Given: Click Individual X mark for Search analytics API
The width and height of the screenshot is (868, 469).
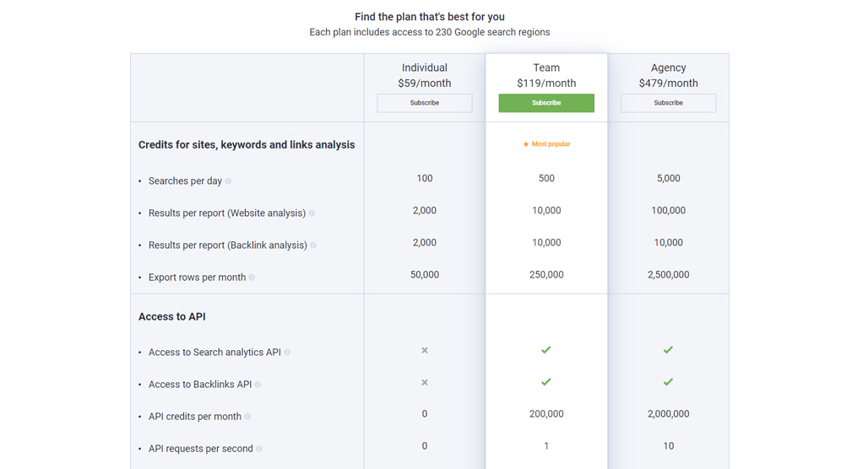Looking at the screenshot, I should pyautogui.click(x=425, y=350).
